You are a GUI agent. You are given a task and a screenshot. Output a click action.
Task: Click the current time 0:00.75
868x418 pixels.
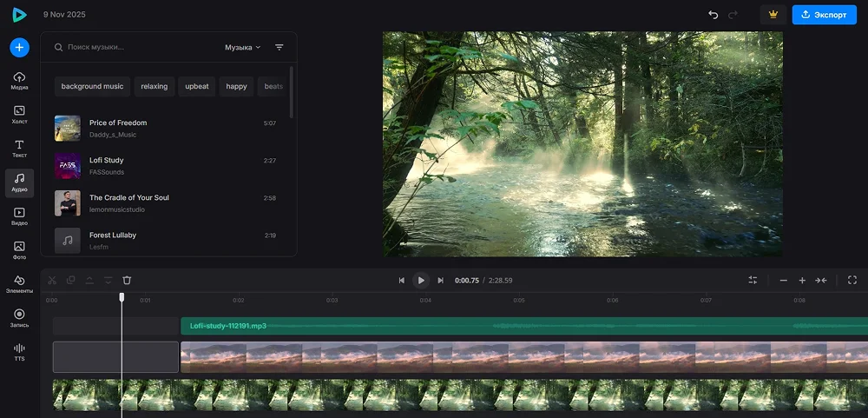click(x=467, y=281)
